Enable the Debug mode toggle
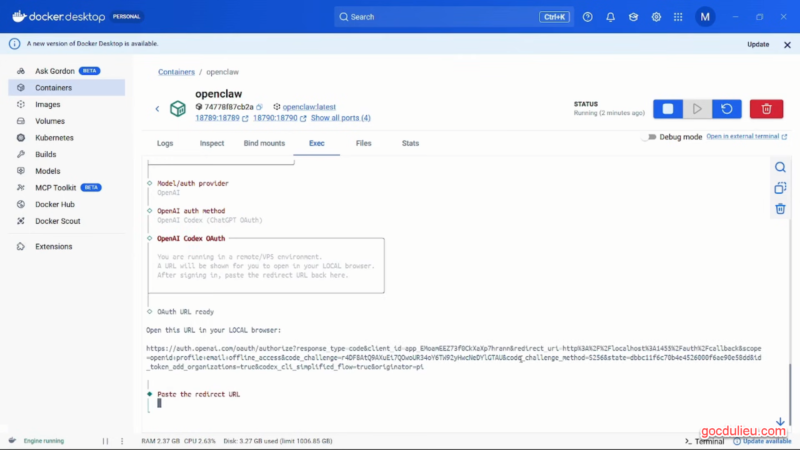The image size is (800, 450). (650, 137)
